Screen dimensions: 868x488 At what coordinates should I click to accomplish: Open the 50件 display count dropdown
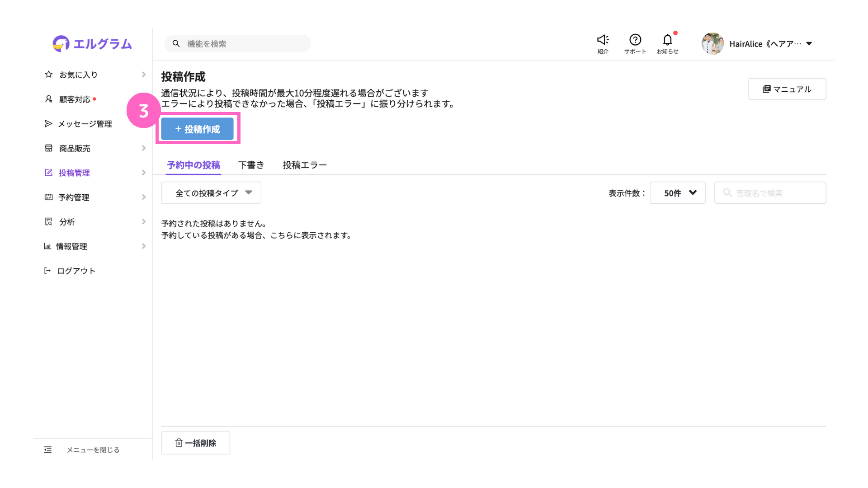click(677, 193)
